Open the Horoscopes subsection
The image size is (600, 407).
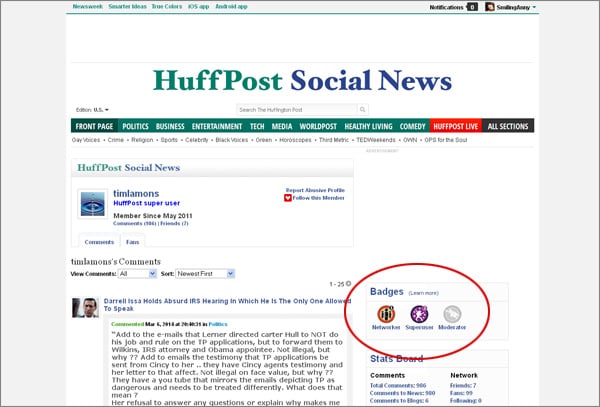pyautogui.click(x=295, y=140)
